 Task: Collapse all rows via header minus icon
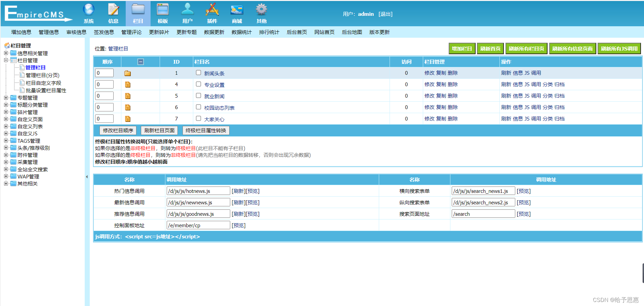[x=141, y=62]
